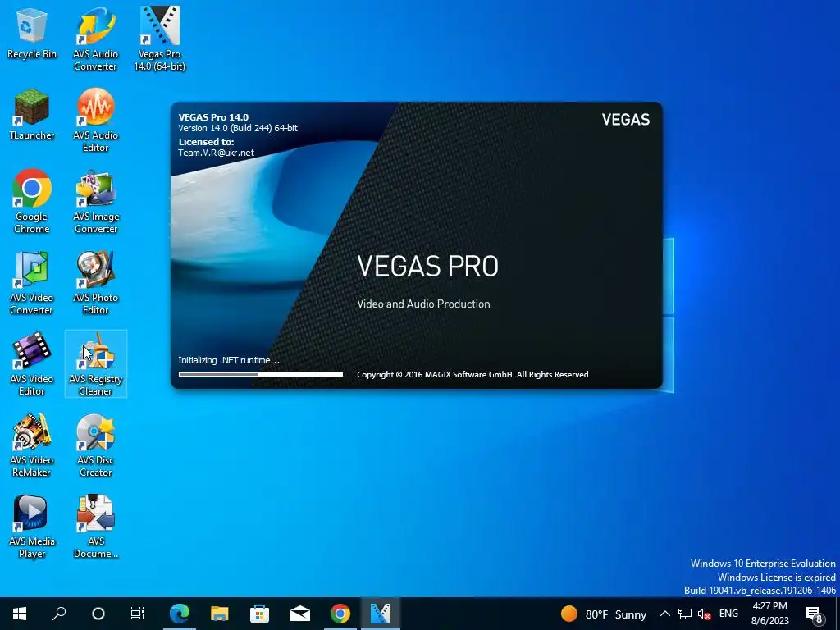Select the AVS Image Converter shortcut

pyautogui.click(x=95, y=202)
